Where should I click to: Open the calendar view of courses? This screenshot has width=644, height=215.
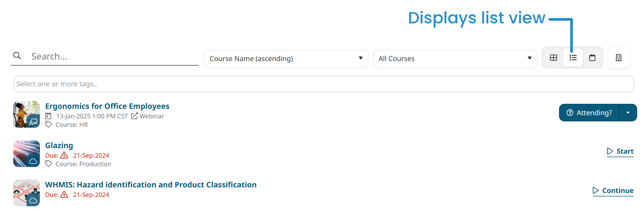pos(593,58)
